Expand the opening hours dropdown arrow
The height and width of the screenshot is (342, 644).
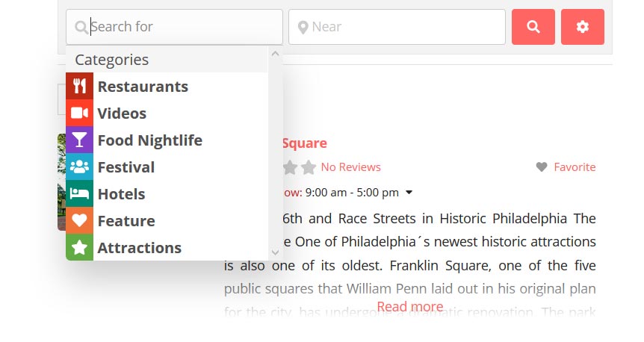409,193
